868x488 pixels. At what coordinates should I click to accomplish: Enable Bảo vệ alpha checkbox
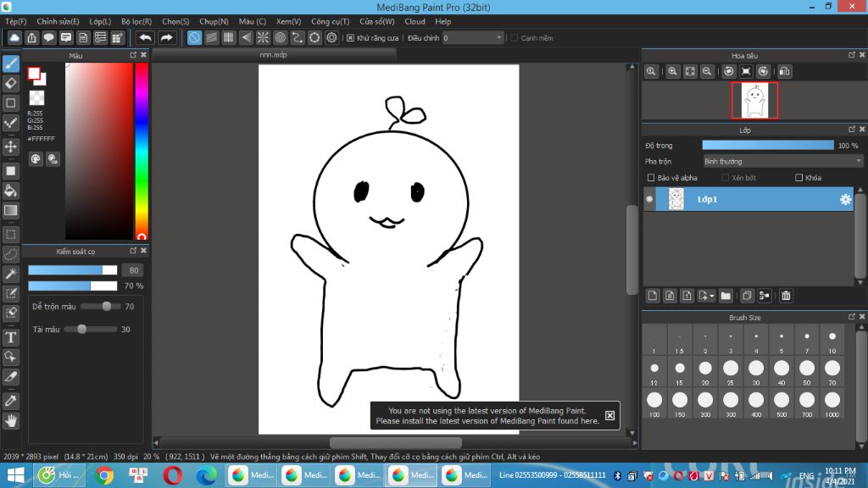point(651,178)
